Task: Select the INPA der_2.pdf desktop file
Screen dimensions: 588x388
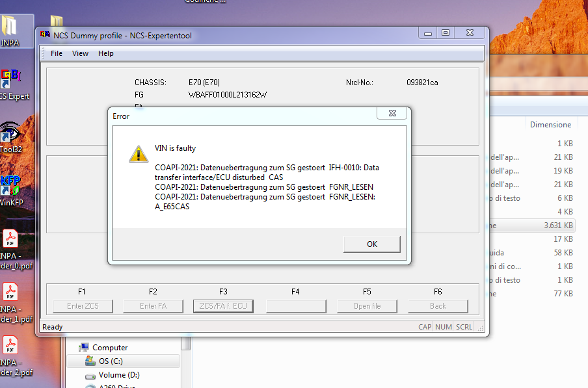Action: click(x=15, y=357)
